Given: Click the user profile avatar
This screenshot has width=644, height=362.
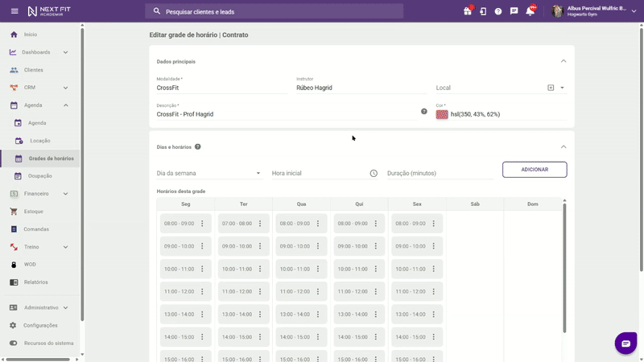Looking at the screenshot, I should 557,11.
